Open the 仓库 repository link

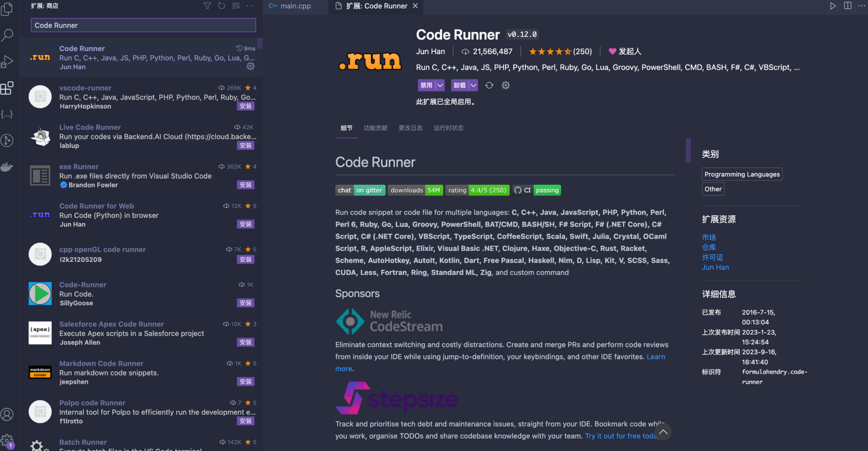click(x=709, y=247)
